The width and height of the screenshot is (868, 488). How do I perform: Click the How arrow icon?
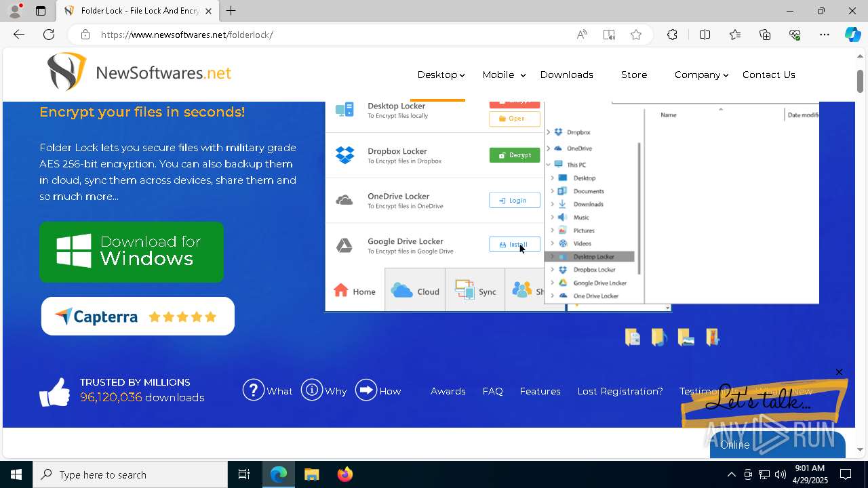point(366,390)
